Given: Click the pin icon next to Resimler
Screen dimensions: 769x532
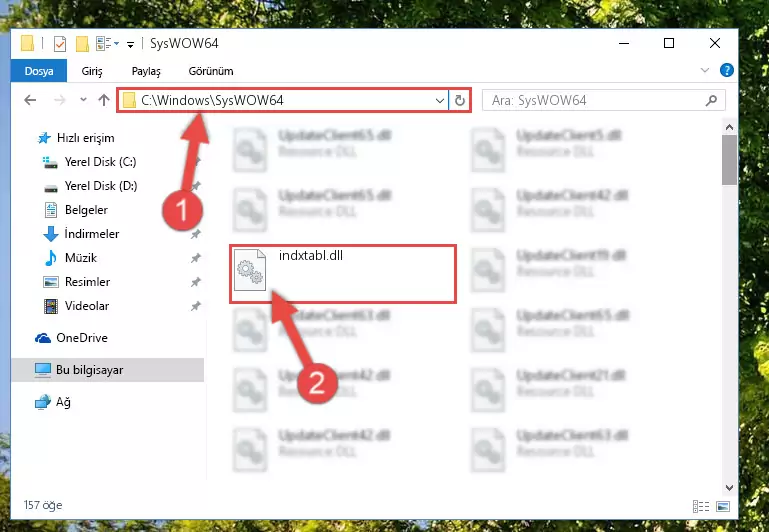Looking at the screenshot, I should [x=196, y=282].
